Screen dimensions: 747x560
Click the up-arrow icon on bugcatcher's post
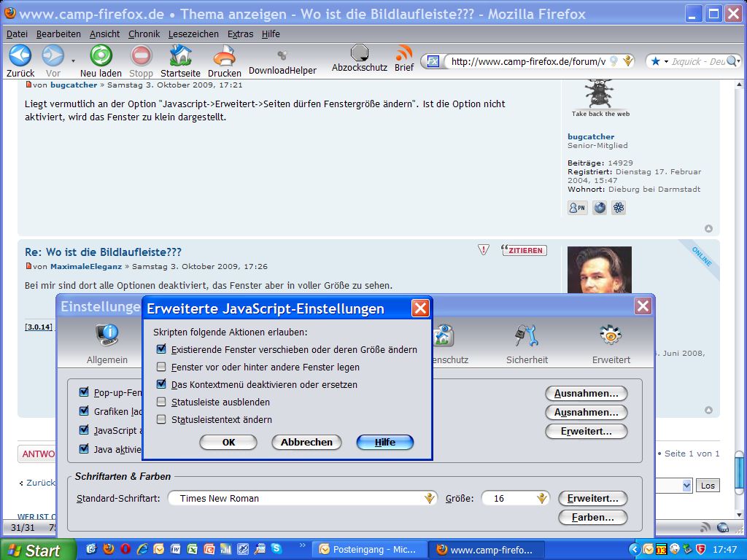(x=708, y=228)
